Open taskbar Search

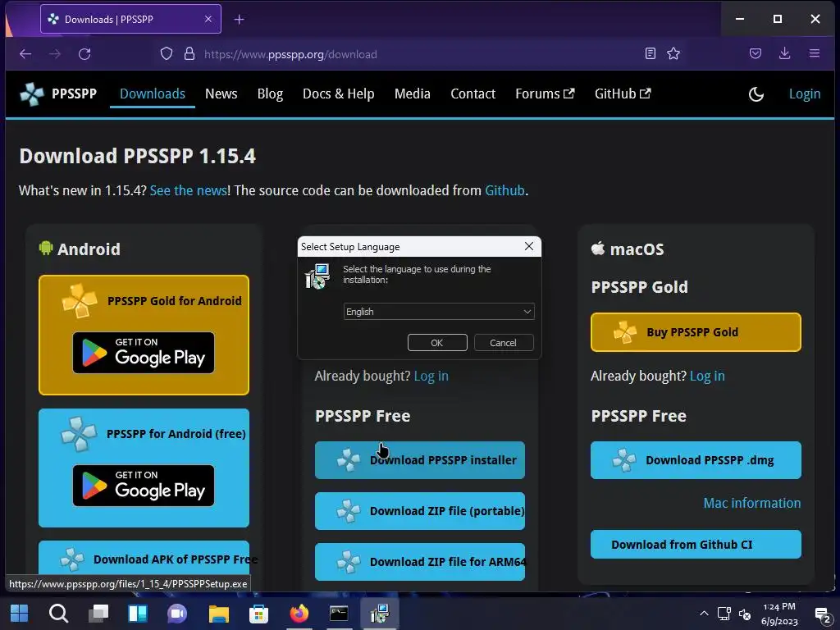pyautogui.click(x=58, y=614)
